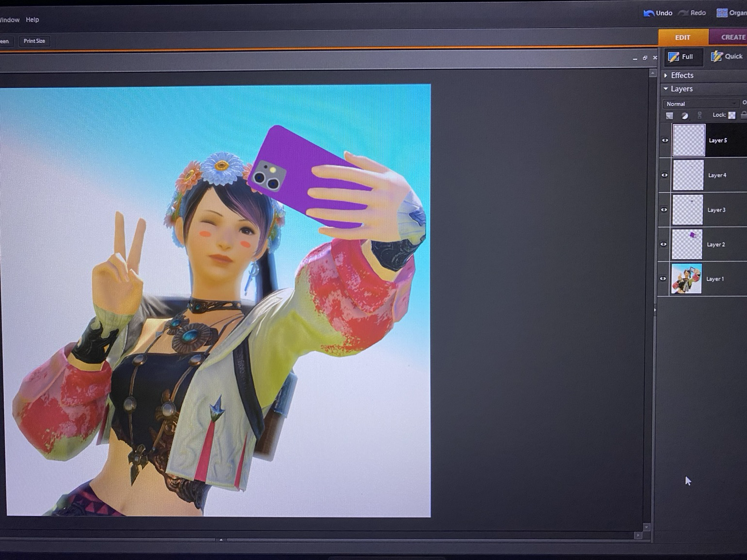Click the Redo arrow icon
Viewport: 747px width, 560px height.
tap(683, 13)
